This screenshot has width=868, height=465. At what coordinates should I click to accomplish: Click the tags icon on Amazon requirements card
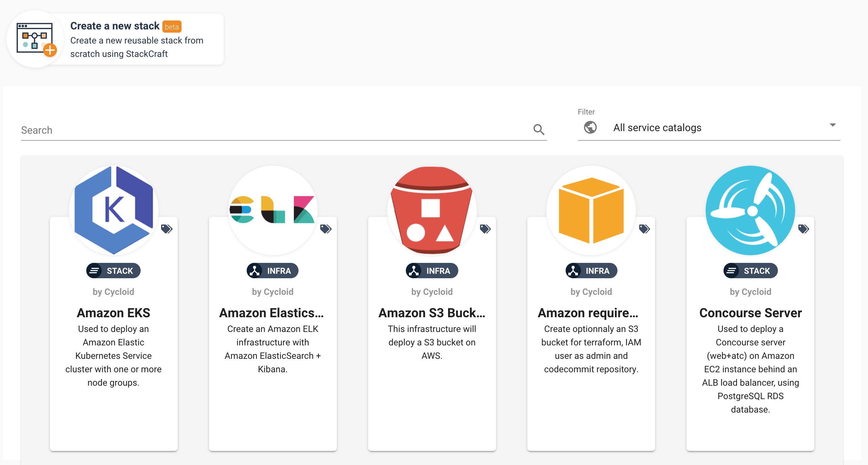(644, 229)
